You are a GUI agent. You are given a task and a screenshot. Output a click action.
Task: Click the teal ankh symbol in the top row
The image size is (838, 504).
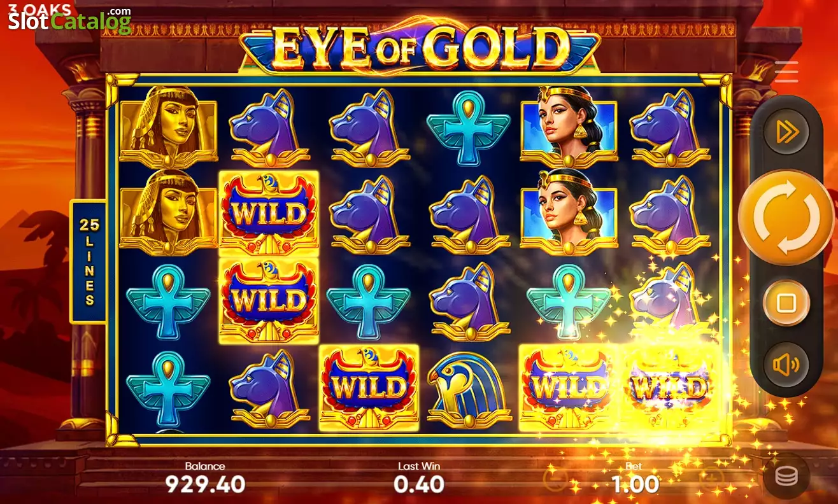(469, 127)
